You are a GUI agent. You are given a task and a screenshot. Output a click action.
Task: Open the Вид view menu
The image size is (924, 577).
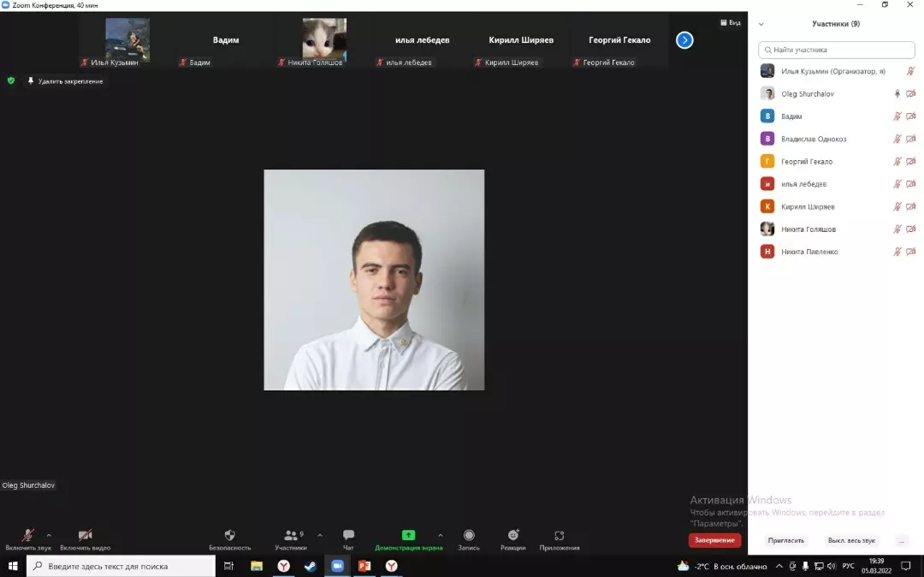730,22
